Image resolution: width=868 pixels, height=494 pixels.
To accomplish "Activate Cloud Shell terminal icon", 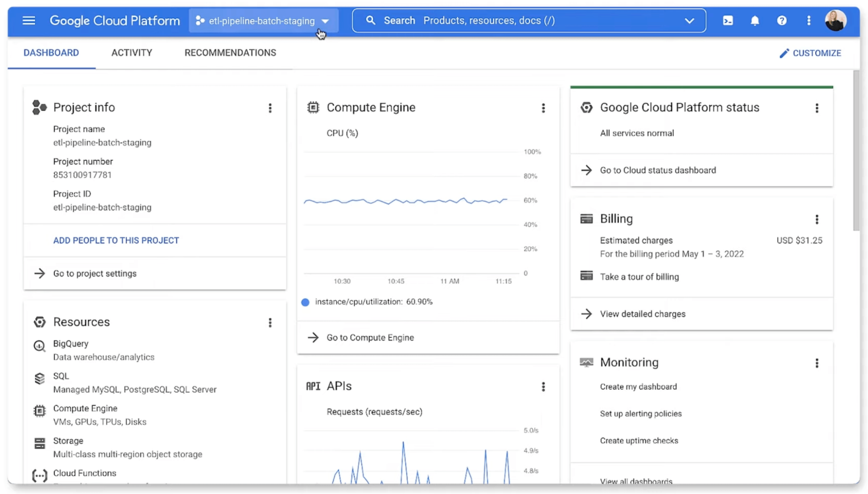I will click(x=728, y=20).
